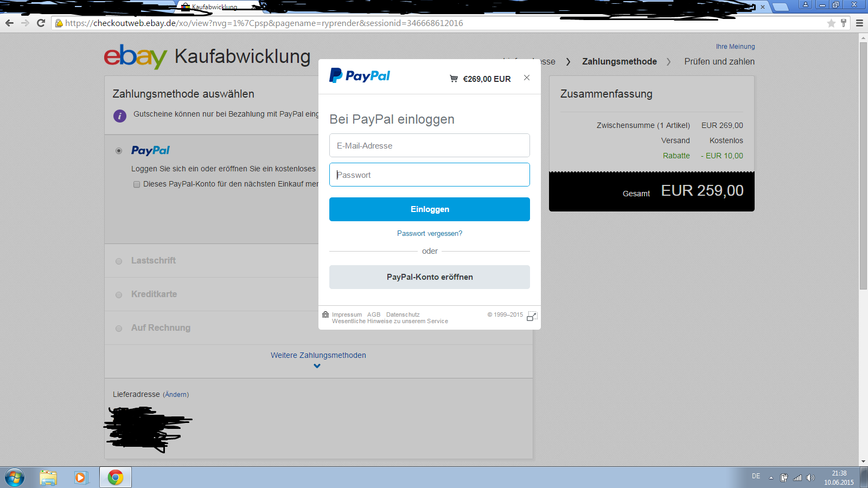Select Kreditkarte payment option
The height and width of the screenshot is (488, 868).
[x=119, y=295]
